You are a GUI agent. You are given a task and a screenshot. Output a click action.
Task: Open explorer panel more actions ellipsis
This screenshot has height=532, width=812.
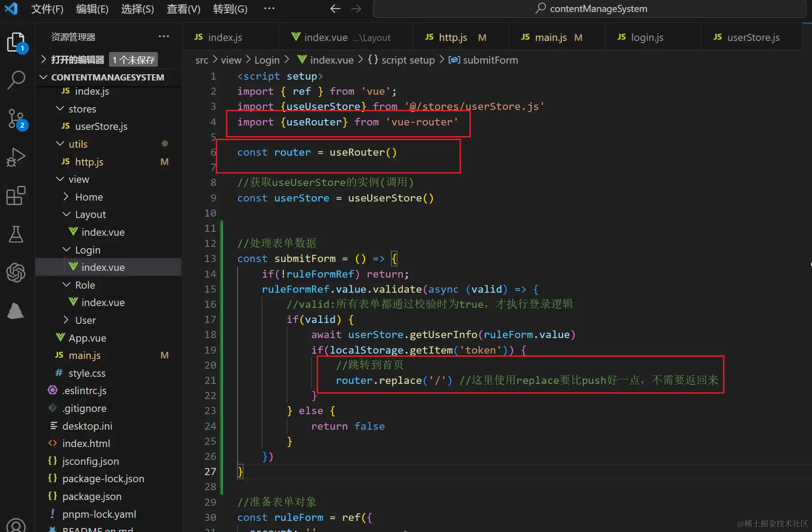[x=164, y=36]
